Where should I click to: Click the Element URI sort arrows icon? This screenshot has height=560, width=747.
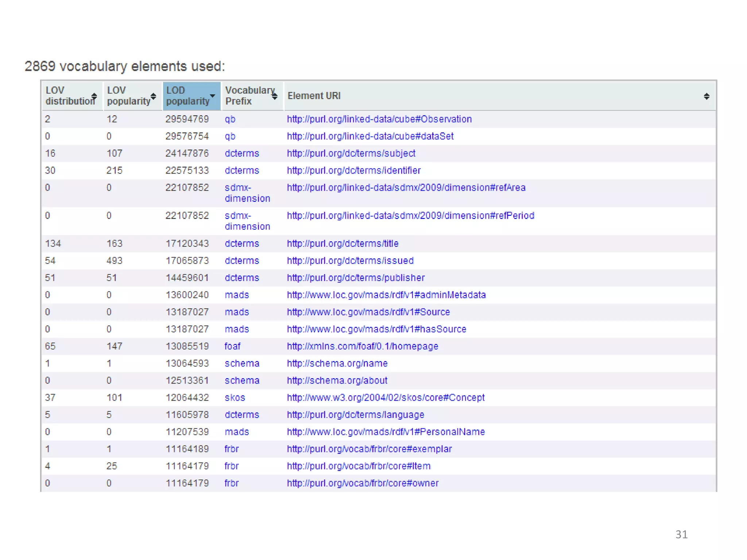click(707, 96)
